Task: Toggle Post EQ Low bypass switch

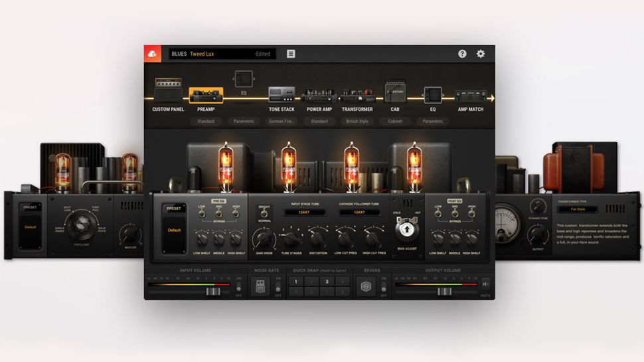Action: pos(438,213)
